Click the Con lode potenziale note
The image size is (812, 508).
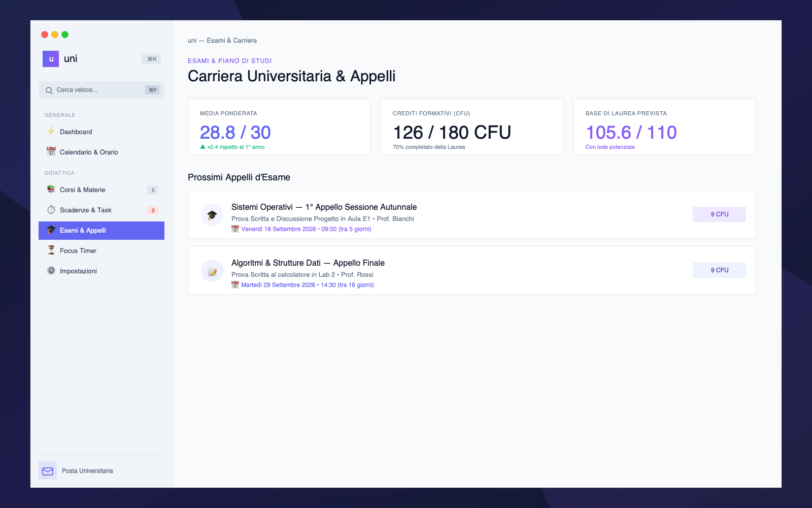[610, 147]
